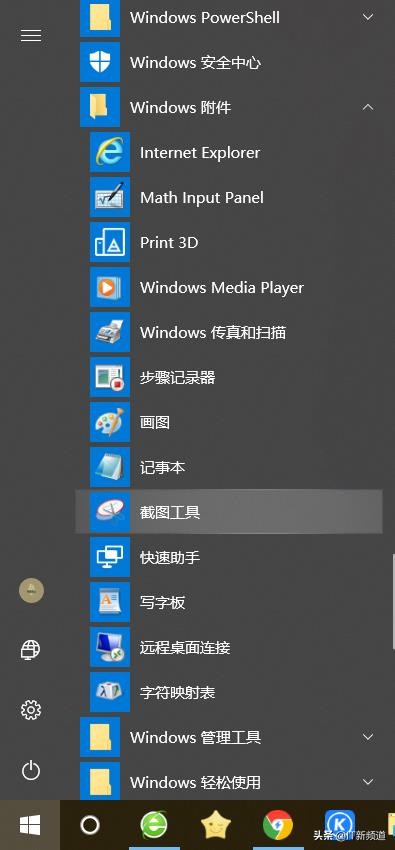The width and height of the screenshot is (395, 850).
Task: Click the 快速助手 icon
Action: [110, 557]
